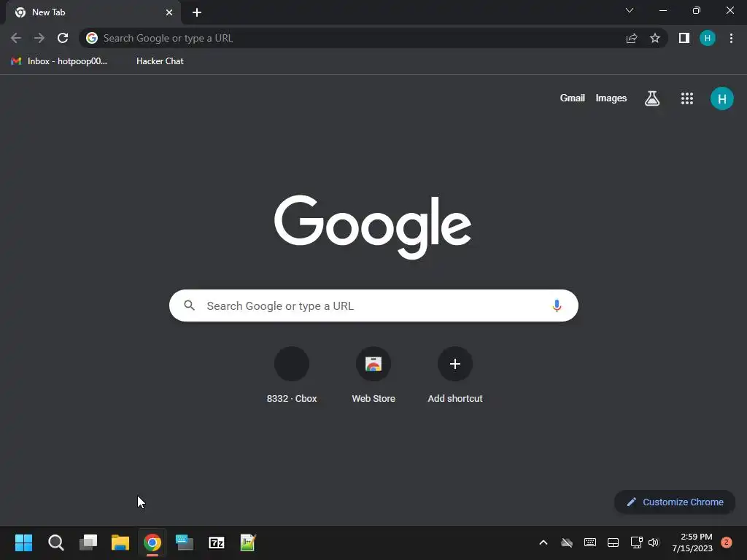
Task: Open the Hacker Chat bookmark
Action: 160,61
